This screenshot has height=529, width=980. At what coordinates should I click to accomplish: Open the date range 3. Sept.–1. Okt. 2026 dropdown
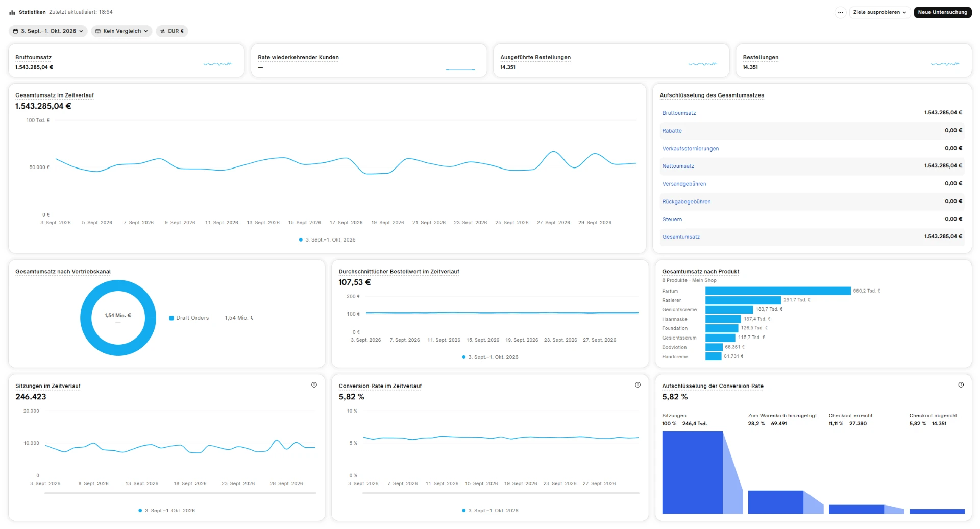point(48,31)
